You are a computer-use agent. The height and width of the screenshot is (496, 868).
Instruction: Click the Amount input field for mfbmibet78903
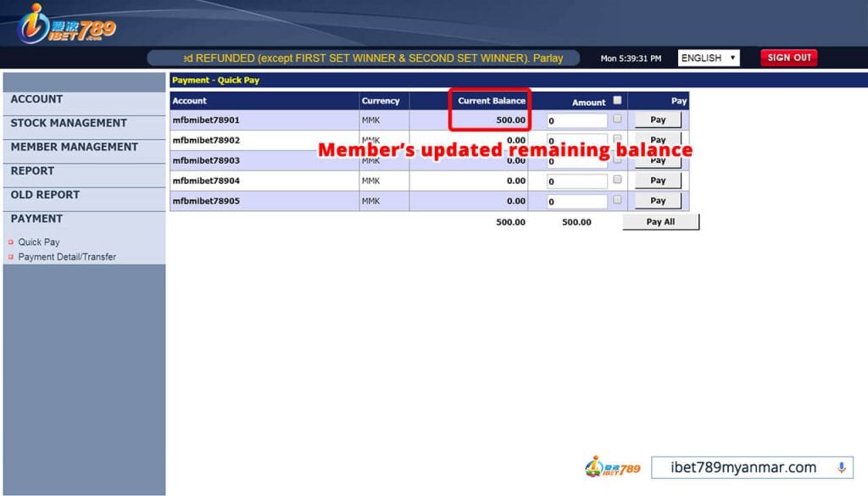click(x=578, y=160)
